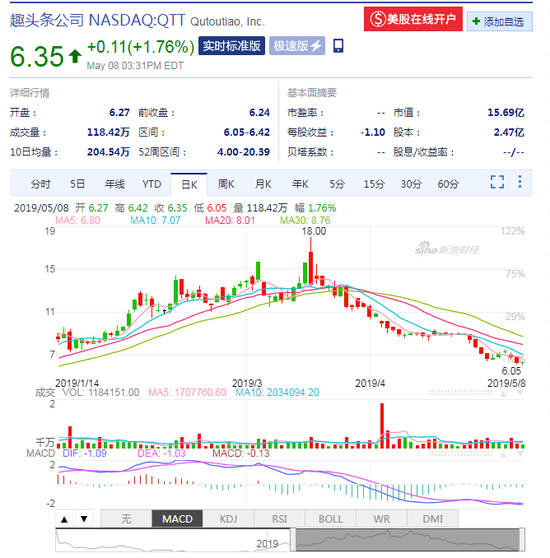Click the current price 6.35
This screenshot has width=550, height=558.
37,56
